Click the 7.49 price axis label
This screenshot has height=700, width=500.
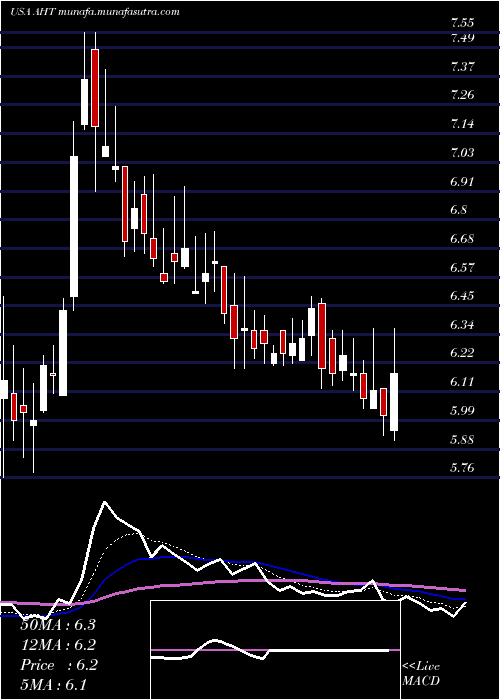(462, 38)
